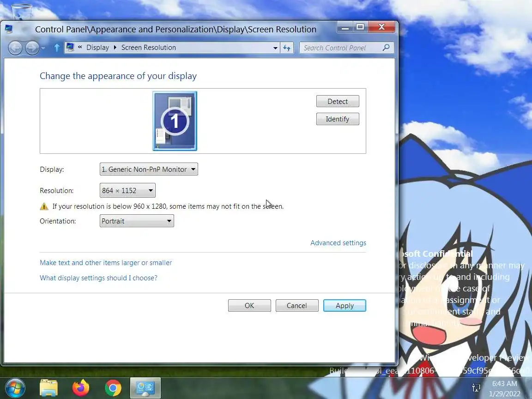Expand the address bar history dropdown
The height and width of the screenshot is (399, 532).
click(x=276, y=48)
